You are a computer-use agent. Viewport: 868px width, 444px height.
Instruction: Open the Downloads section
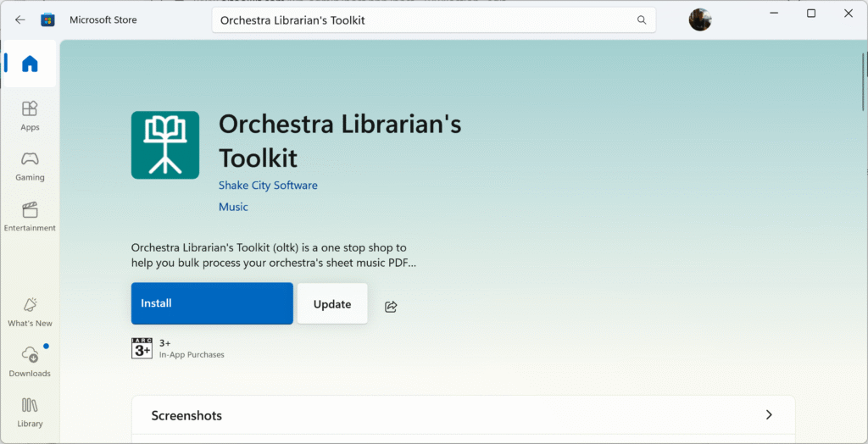pos(30,363)
